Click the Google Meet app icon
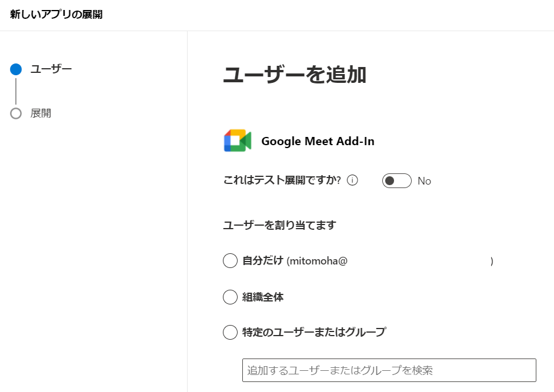This screenshot has height=392, width=554. pyautogui.click(x=238, y=141)
